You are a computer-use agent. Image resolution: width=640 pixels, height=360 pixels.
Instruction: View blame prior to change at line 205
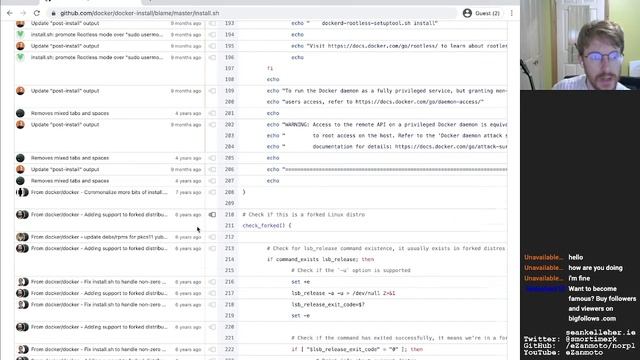(212, 158)
